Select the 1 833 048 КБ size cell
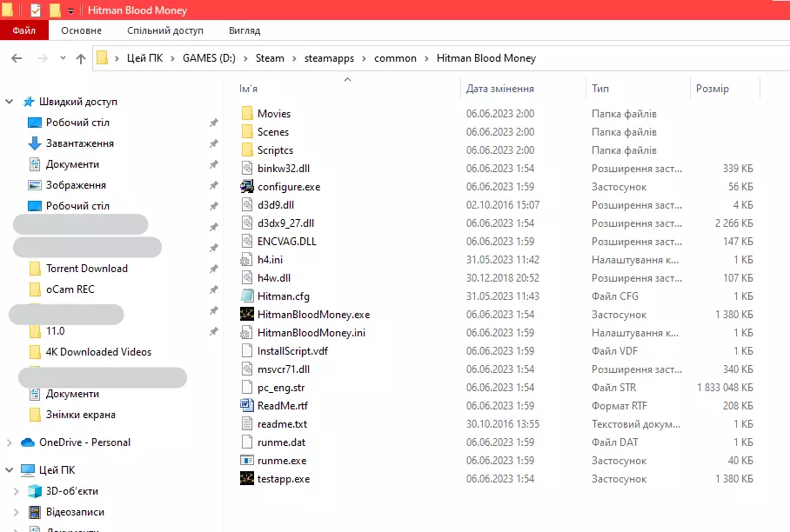The width and height of the screenshot is (790, 532). click(x=725, y=388)
